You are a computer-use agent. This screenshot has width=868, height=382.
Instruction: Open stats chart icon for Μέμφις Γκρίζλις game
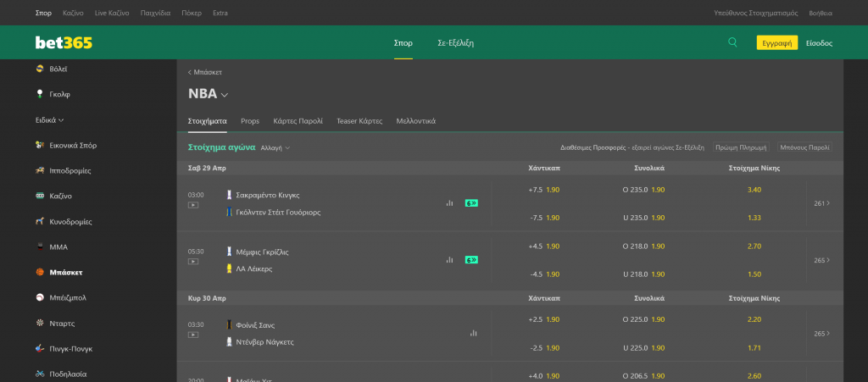point(449,260)
